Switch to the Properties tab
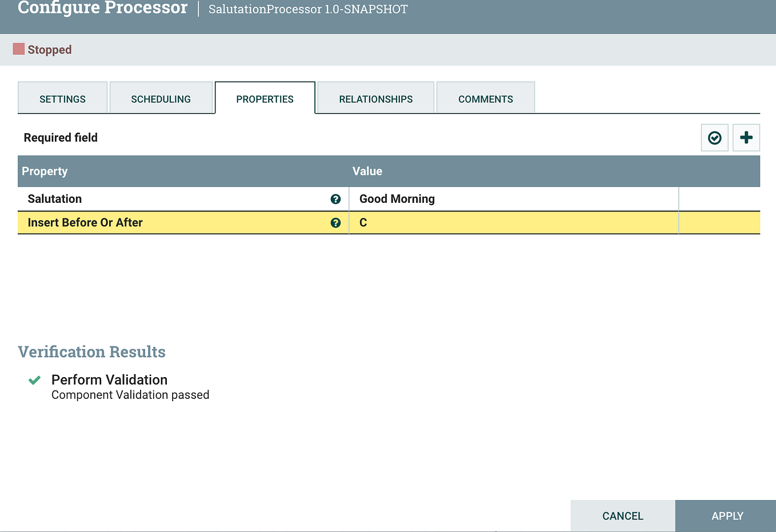Image resolution: width=776 pixels, height=532 pixels. click(265, 98)
